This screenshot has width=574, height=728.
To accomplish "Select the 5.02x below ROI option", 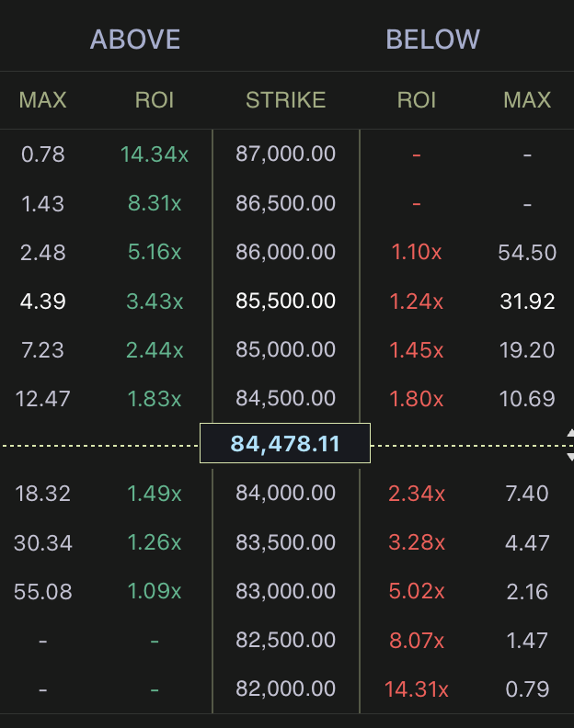I will point(417,591).
